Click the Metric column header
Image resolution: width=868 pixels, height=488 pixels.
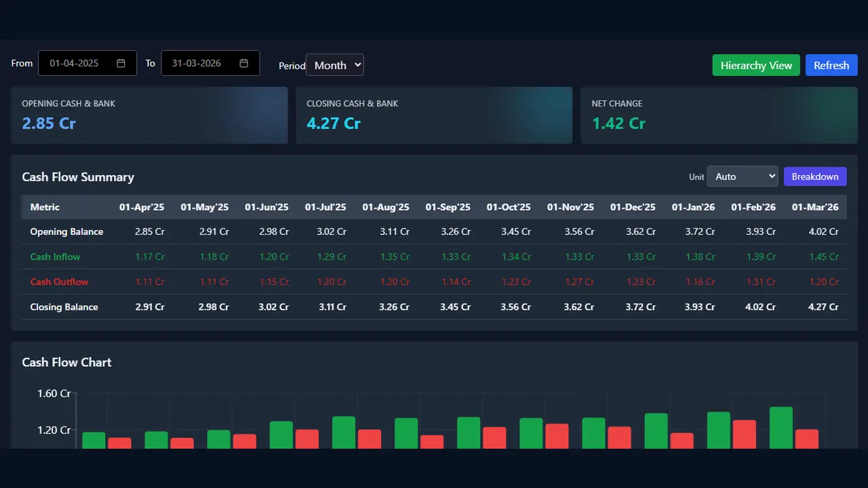tap(45, 207)
